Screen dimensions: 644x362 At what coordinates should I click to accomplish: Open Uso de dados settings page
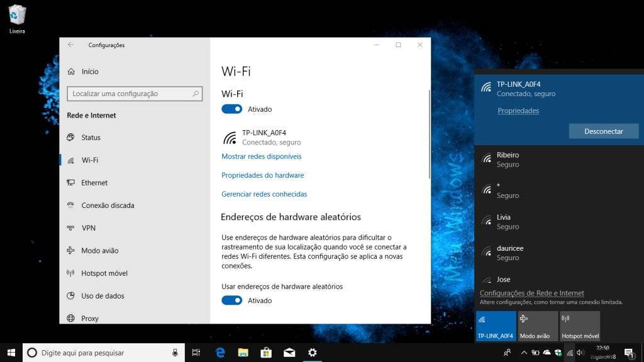(x=135, y=295)
